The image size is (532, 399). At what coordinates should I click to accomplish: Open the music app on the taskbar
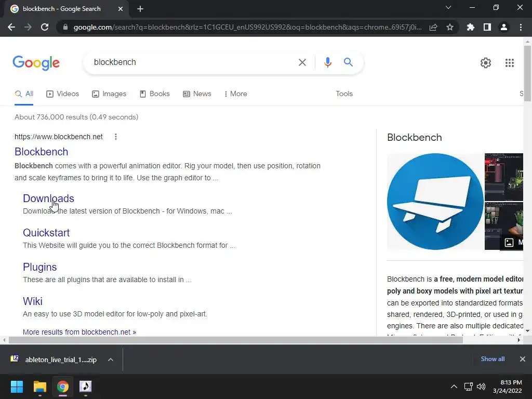tap(86, 387)
